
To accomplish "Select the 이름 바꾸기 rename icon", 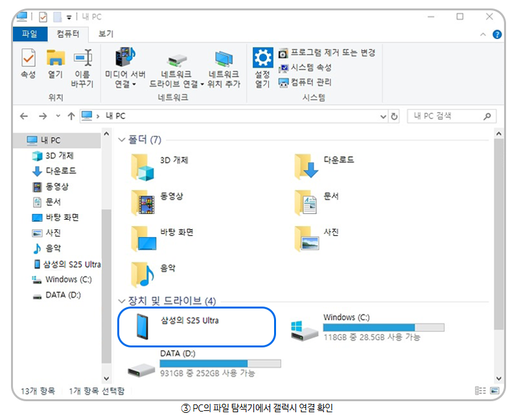I will point(82,68).
